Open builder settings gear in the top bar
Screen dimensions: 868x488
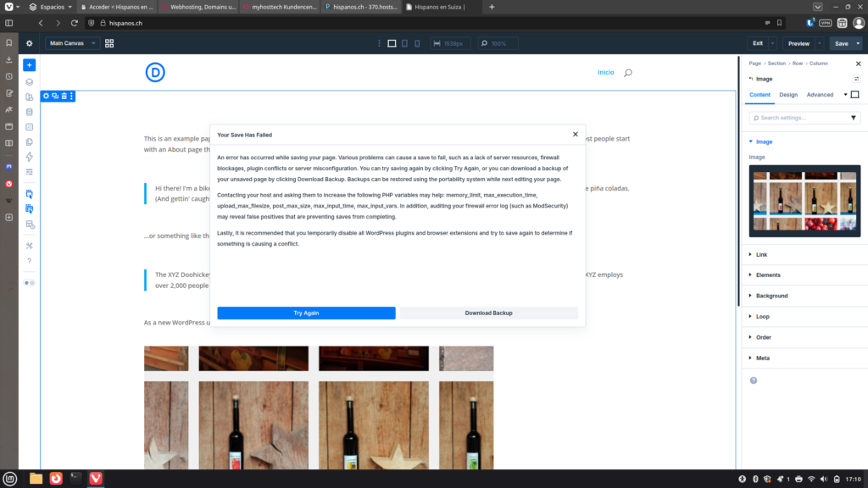click(x=30, y=43)
